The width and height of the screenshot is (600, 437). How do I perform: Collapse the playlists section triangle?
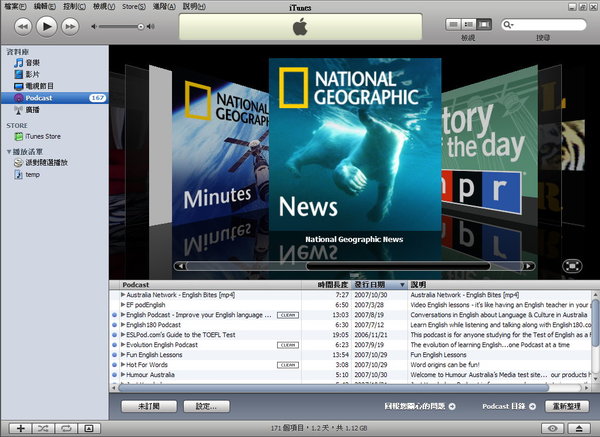[9, 152]
